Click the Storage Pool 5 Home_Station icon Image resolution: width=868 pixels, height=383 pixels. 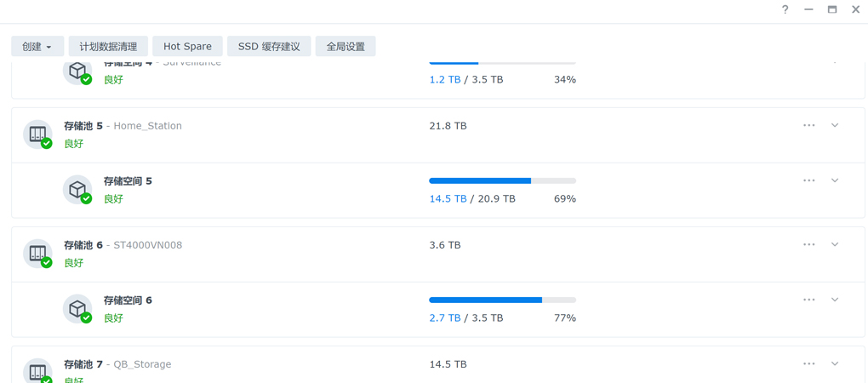point(37,134)
